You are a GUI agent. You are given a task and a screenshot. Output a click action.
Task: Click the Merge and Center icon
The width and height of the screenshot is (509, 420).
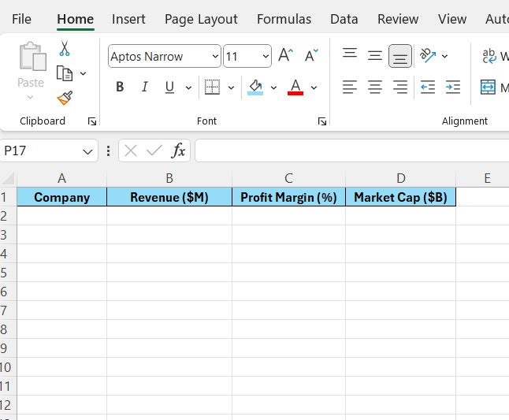(x=488, y=87)
